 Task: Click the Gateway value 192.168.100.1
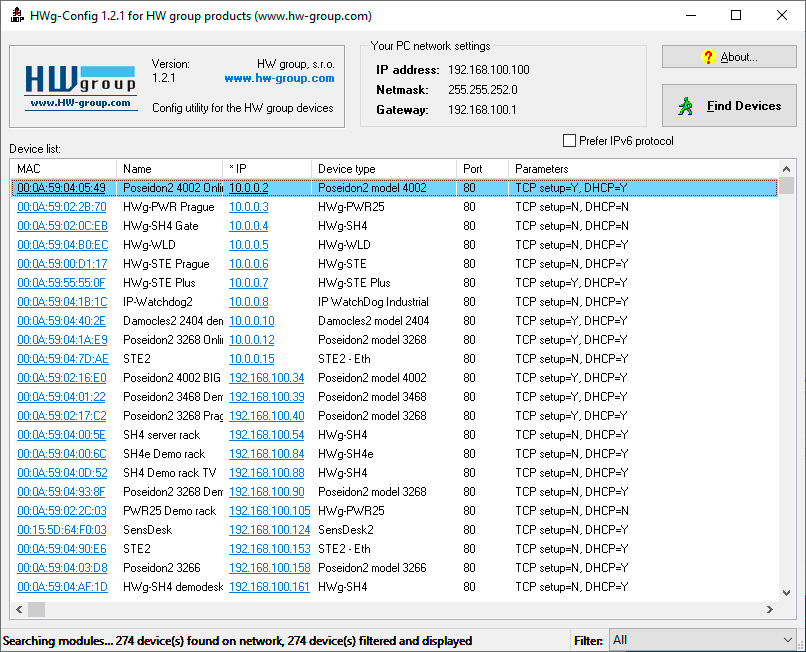tap(482, 110)
